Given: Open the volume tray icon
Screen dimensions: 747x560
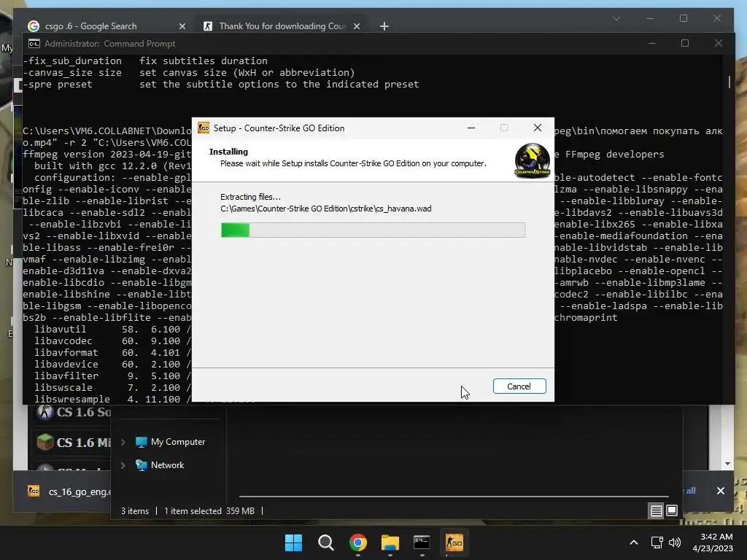Looking at the screenshot, I should tap(675, 542).
